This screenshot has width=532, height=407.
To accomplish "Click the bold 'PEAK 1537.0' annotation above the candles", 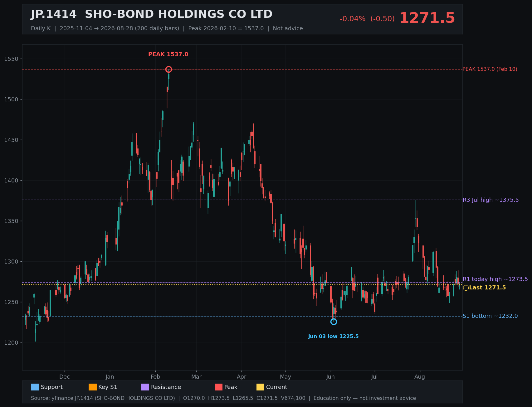I will [x=168, y=54].
